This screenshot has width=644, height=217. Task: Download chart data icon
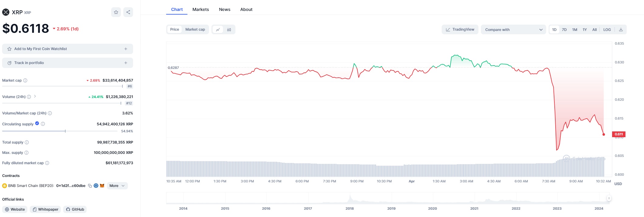click(x=621, y=29)
